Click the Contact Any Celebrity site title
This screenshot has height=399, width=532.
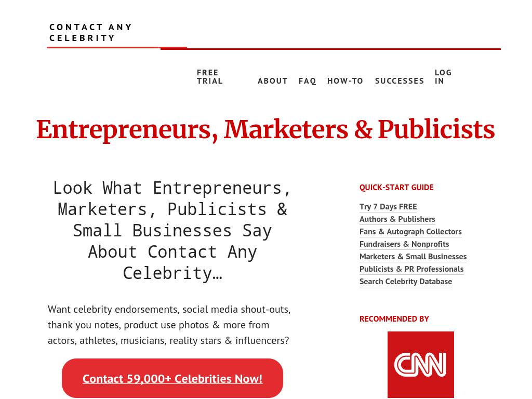point(91,32)
